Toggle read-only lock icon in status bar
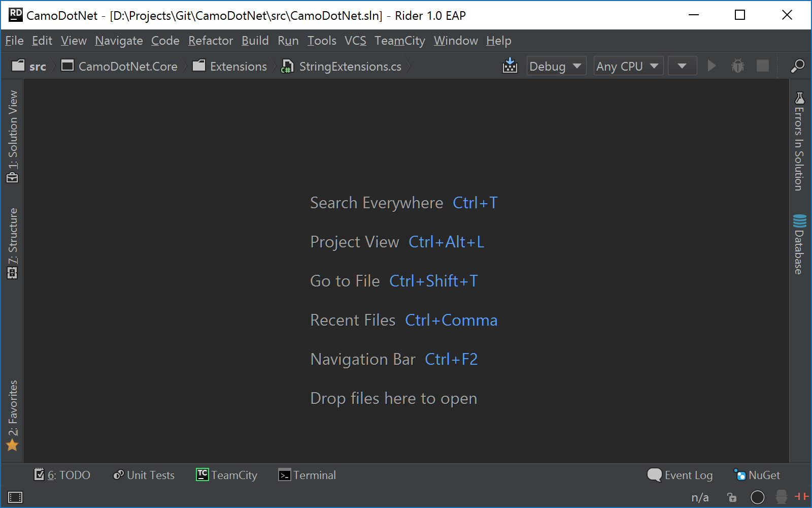 (731, 497)
